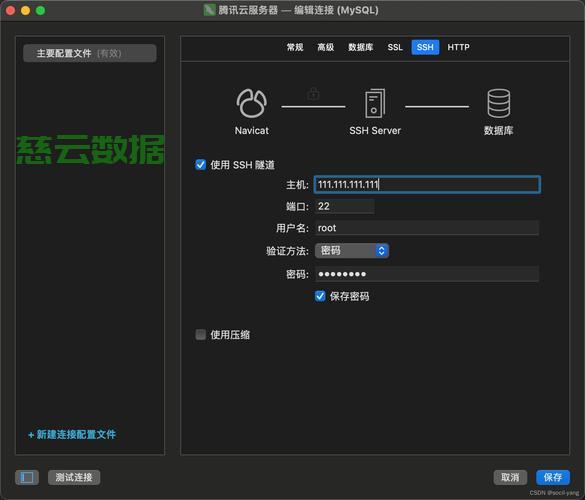Image resolution: width=585 pixels, height=500 pixels.
Task: Click the padlock icon above the connection line
Action: tap(313, 94)
